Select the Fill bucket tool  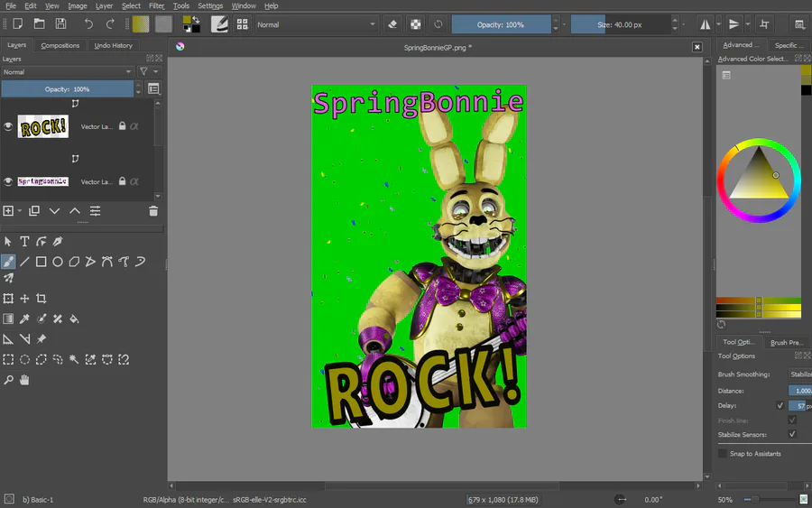74,319
